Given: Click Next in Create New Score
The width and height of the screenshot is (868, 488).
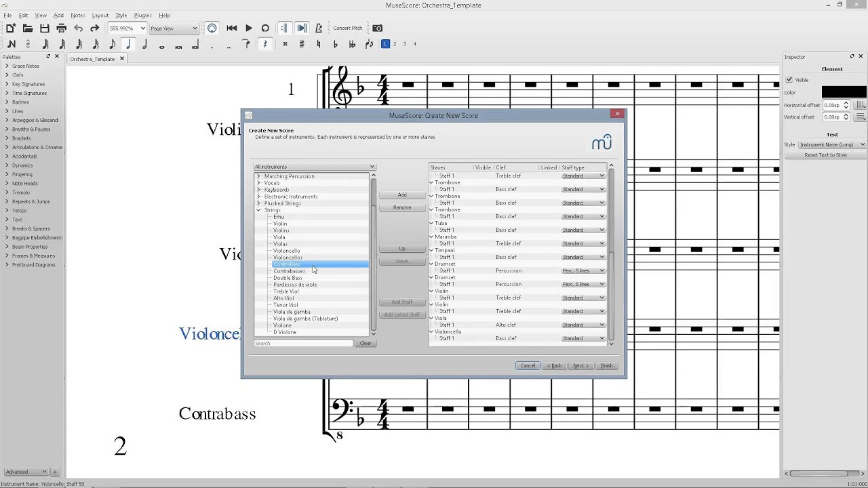Looking at the screenshot, I should point(580,366).
